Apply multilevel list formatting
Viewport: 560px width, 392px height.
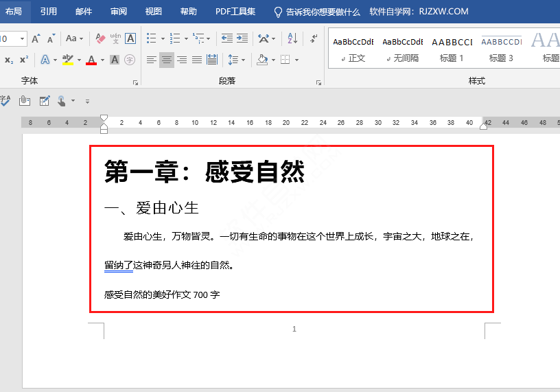198,38
